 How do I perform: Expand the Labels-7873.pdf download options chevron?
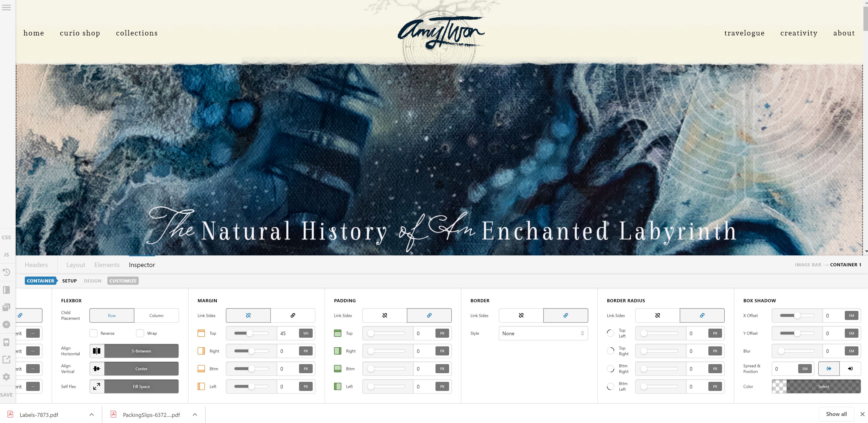point(92,415)
